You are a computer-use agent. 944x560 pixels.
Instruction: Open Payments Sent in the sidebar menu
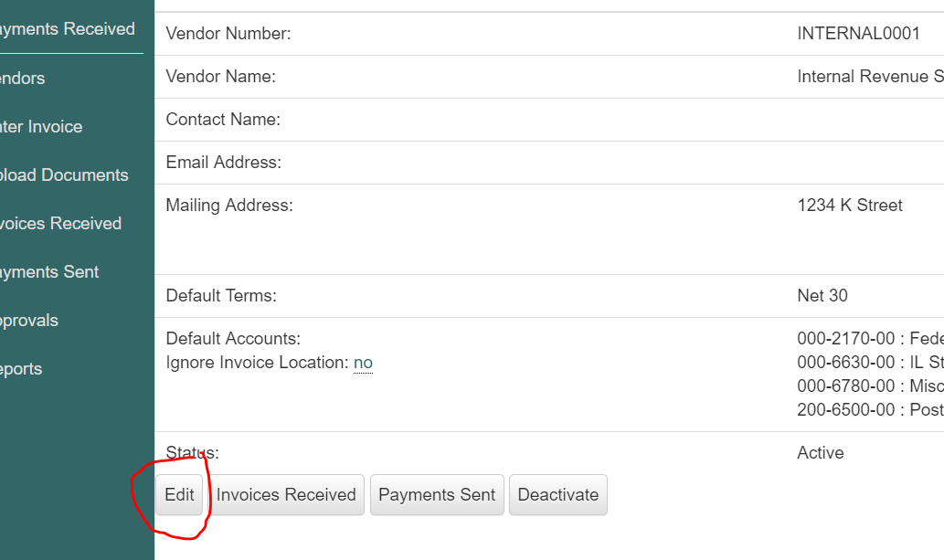(x=48, y=272)
